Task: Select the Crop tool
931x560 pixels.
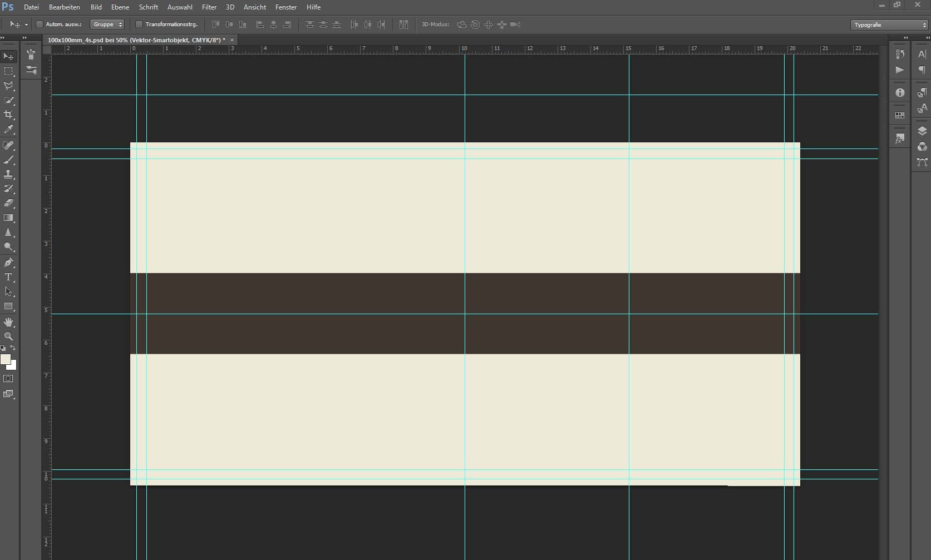Action: click(x=8, y=115)
